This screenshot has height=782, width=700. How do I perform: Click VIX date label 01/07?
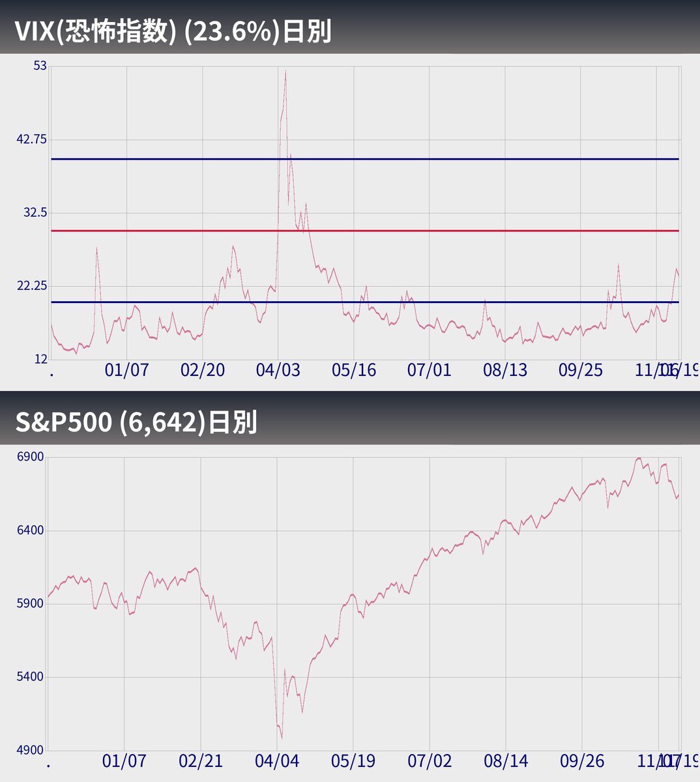point(126,371)
